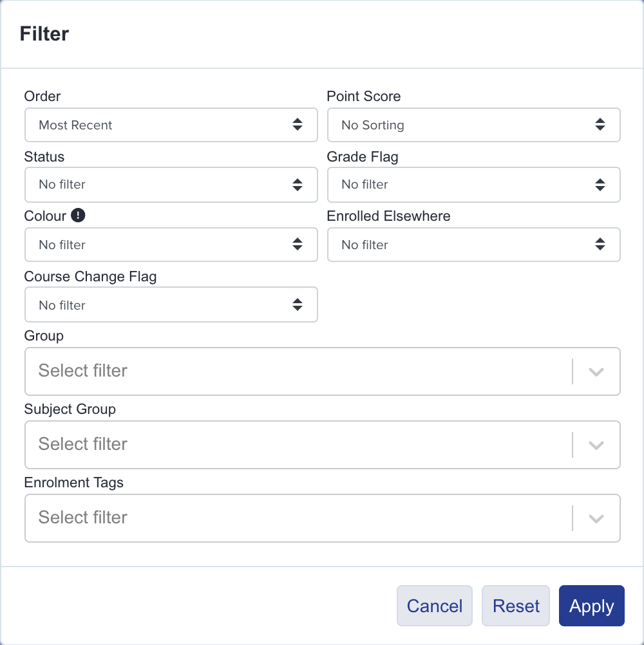
Task: Click the Colour info exclamation icon
Action: tap(78, 215)
